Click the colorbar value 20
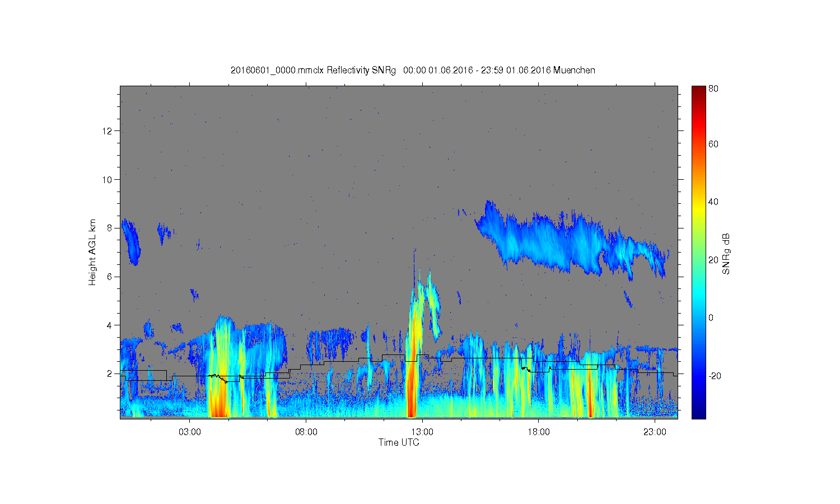 713,260
